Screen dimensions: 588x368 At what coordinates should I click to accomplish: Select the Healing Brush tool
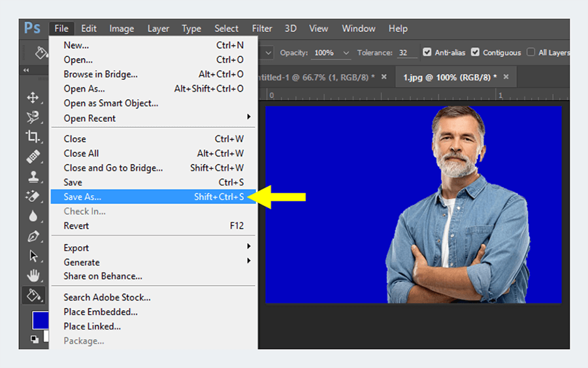33,156
